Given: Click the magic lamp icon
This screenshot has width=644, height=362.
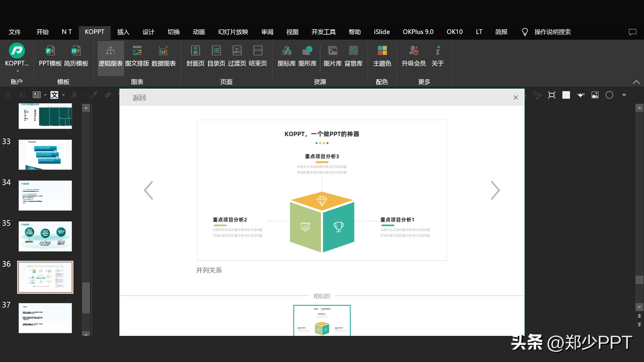Looking at the screenshot, I should pyautogui.click(x=581, y=95).
